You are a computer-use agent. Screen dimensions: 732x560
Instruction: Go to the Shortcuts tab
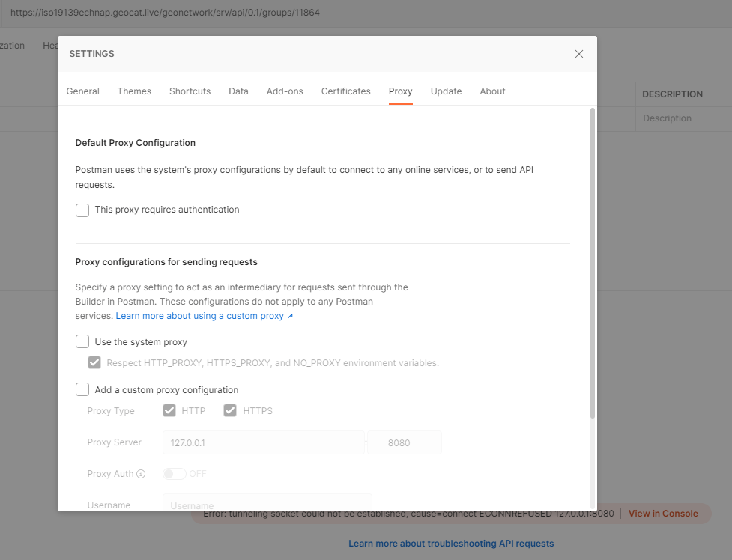(x=190, y=91)
